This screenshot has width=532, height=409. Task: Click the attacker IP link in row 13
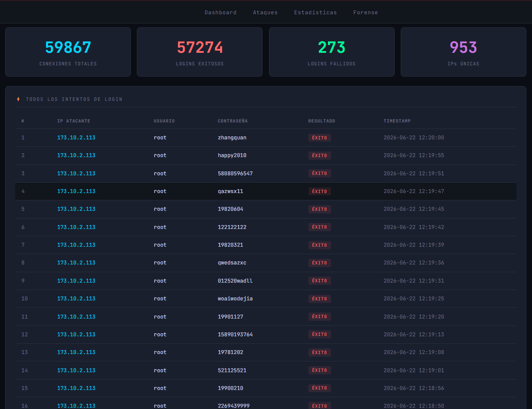76,352
